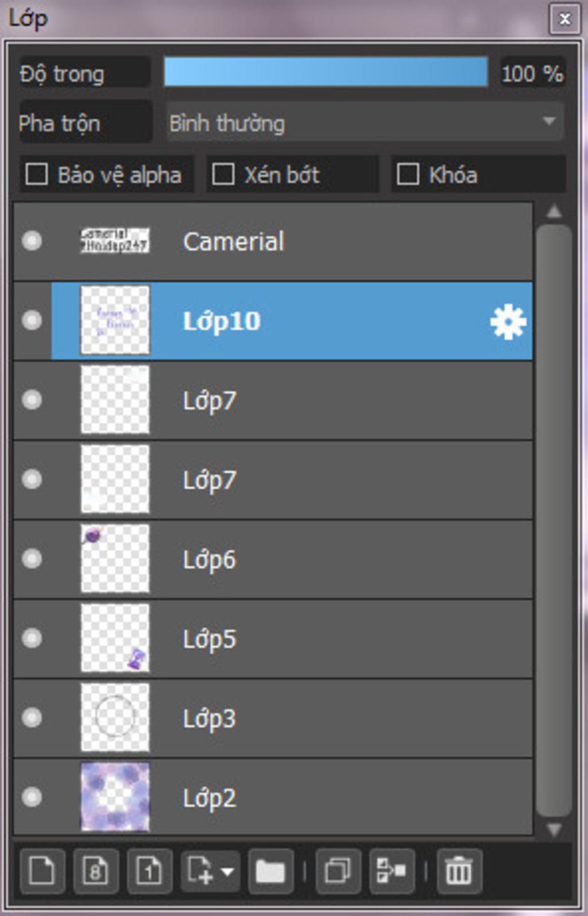Click the layer list scroll down arrow

click(x=554, y=829)
